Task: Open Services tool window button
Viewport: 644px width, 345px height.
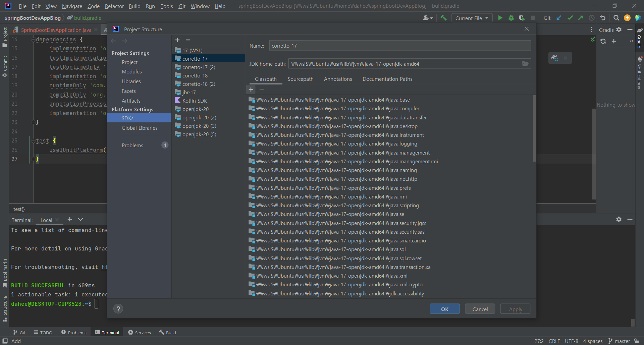Action: pyautogui.click(x=140, y=333)
